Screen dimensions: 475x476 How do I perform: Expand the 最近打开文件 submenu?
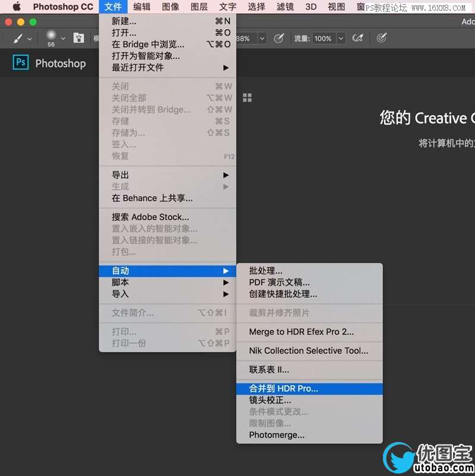pos(167,68)
